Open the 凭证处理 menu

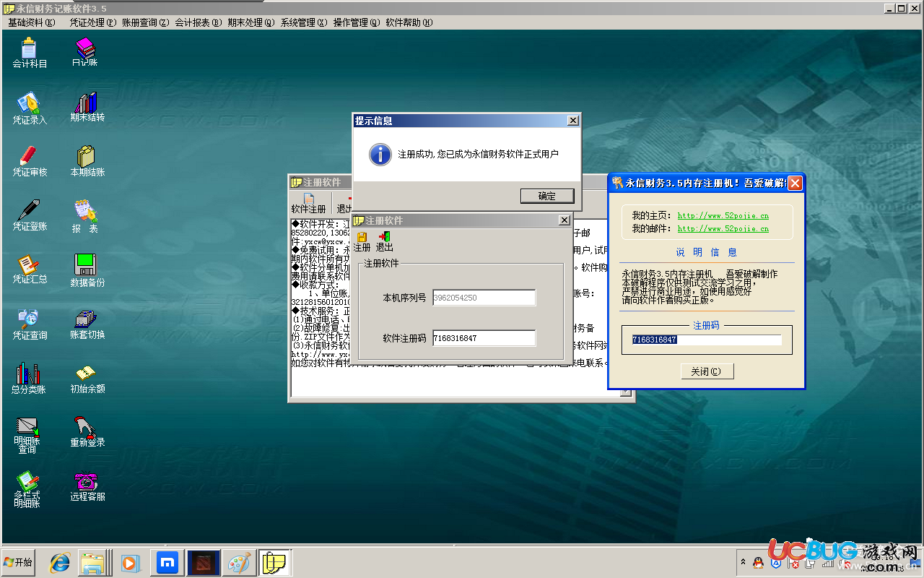(92, 22)
